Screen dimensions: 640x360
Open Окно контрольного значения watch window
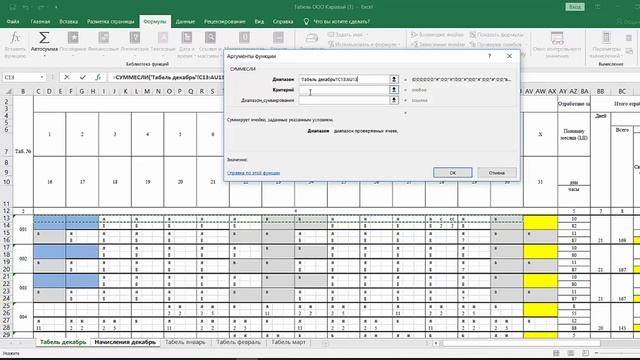(x=557, y=44)
